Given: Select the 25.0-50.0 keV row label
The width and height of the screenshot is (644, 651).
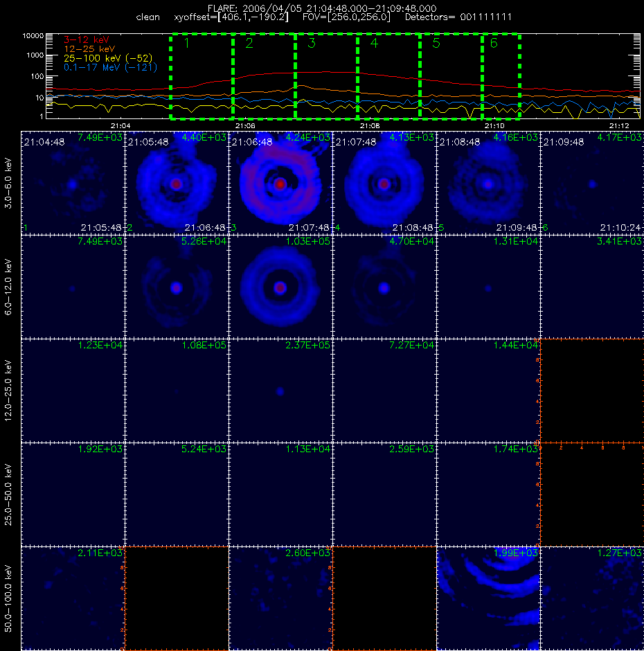Looking at the screenshot, I should pos(8,494).
